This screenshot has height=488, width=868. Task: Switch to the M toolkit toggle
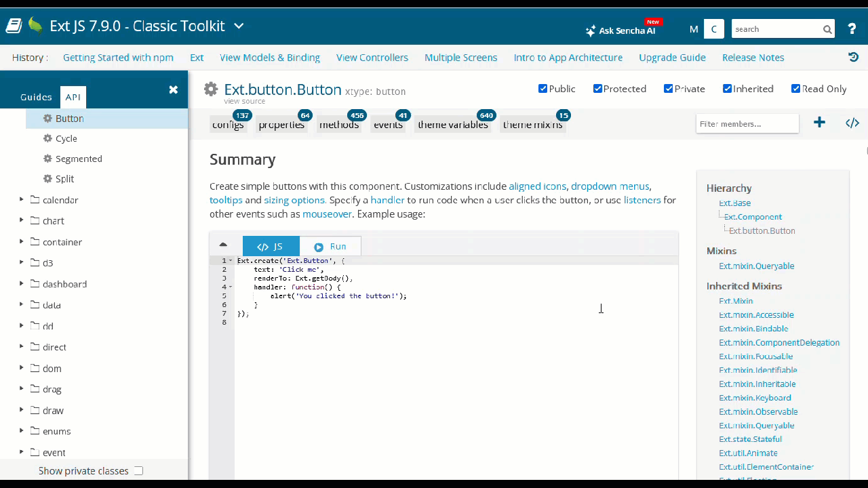tap(694, 29)
